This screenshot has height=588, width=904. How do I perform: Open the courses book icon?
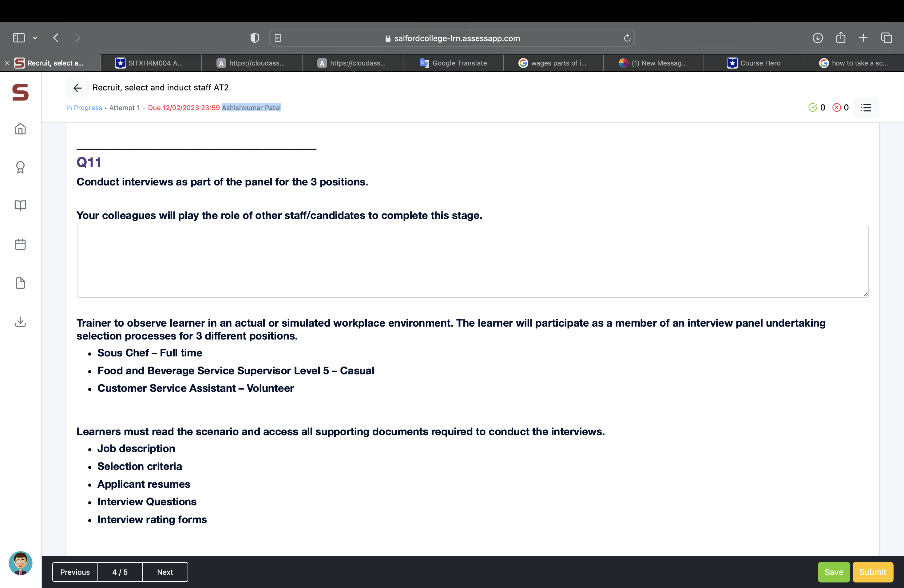point(20,205)
